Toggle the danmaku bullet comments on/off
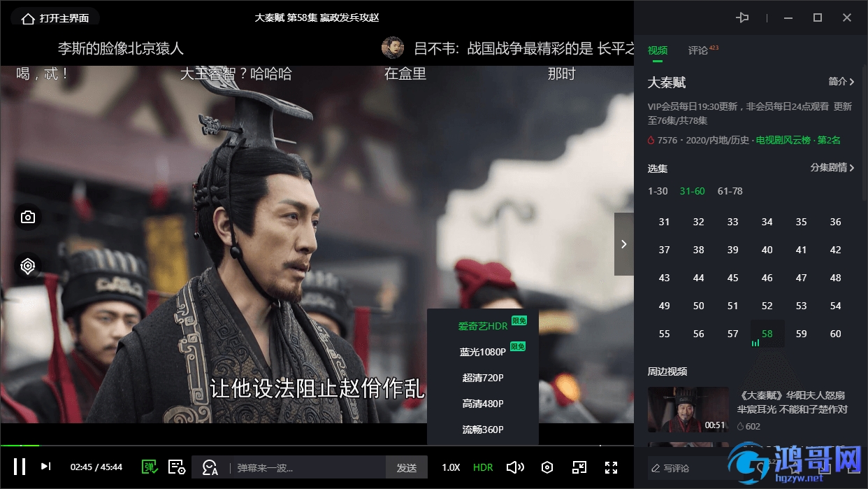The width and height of the screenshot is (868, 489). 149,467
